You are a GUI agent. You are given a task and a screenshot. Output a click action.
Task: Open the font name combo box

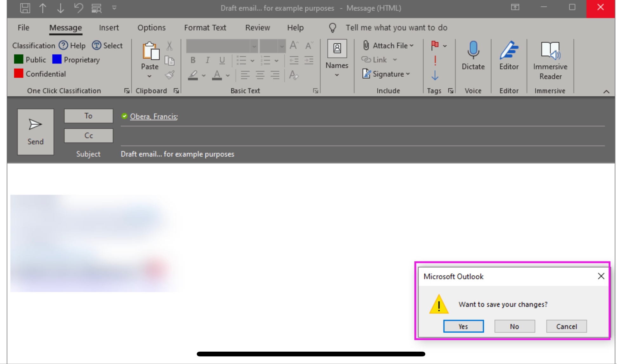pos(222,46)
